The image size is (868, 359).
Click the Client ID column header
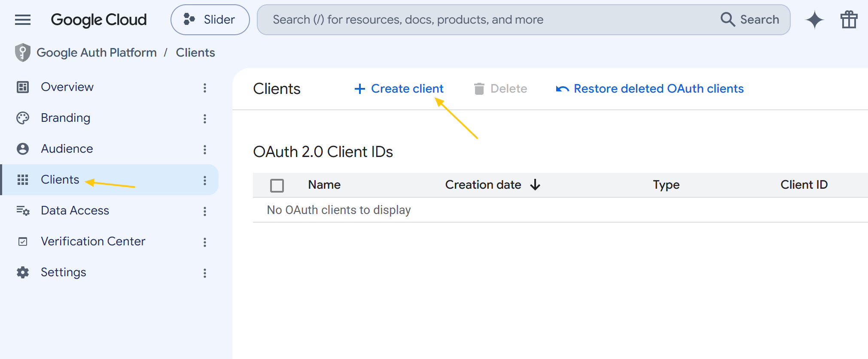(804, 185)
